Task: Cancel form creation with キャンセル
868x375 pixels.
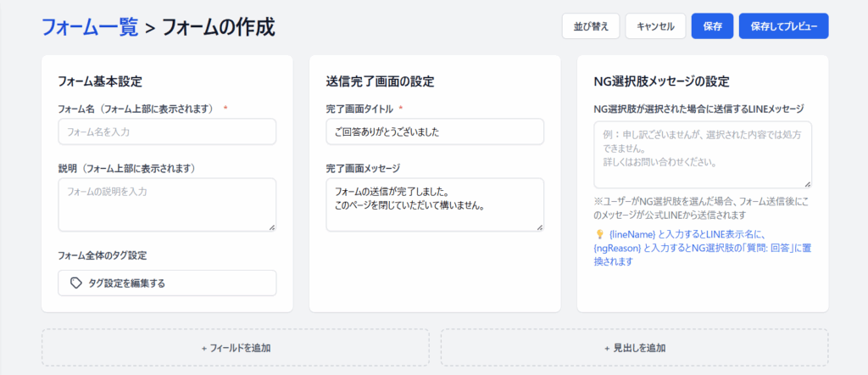Action: [x=655, y=26]
